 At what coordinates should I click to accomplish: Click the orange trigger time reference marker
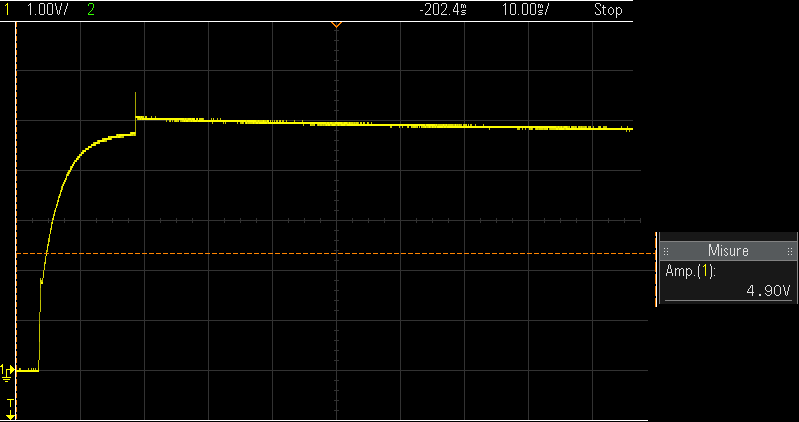tap(336, 24)
